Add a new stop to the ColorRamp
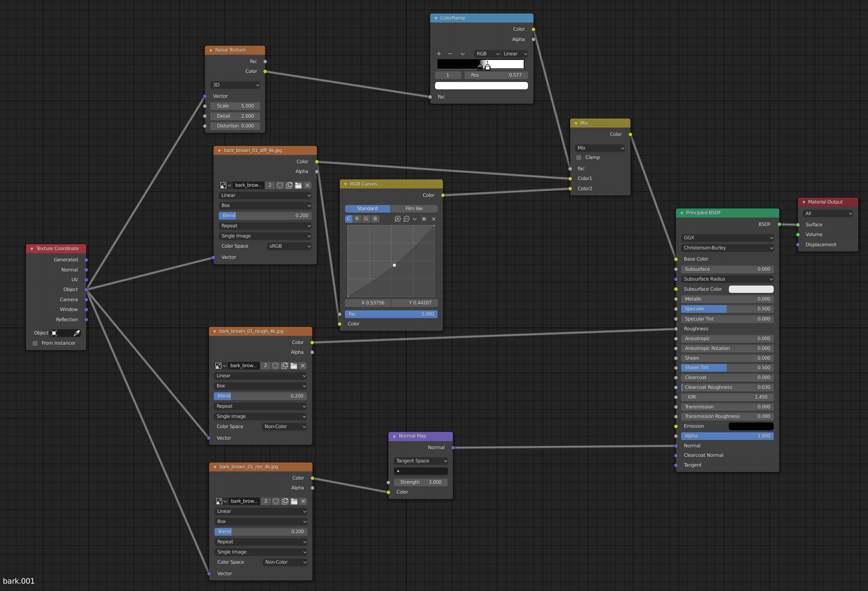 (x=439, y=54)
